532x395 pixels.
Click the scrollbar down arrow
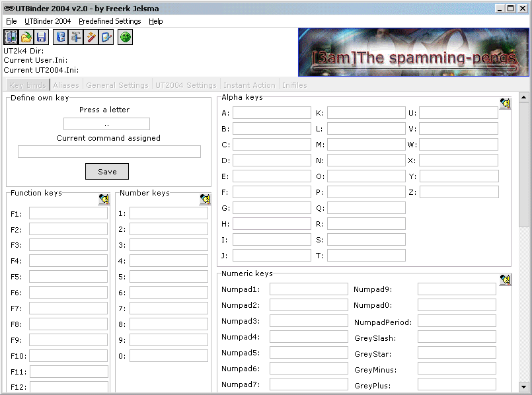[524, 386]
